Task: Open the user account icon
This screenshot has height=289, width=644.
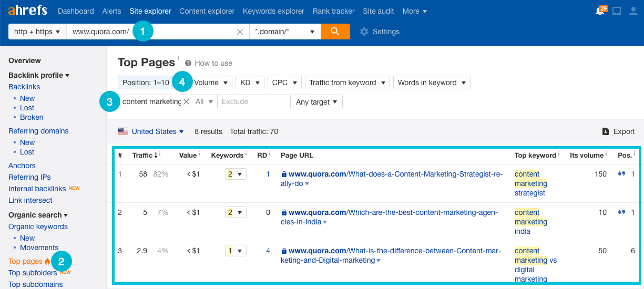Action: 632,11
